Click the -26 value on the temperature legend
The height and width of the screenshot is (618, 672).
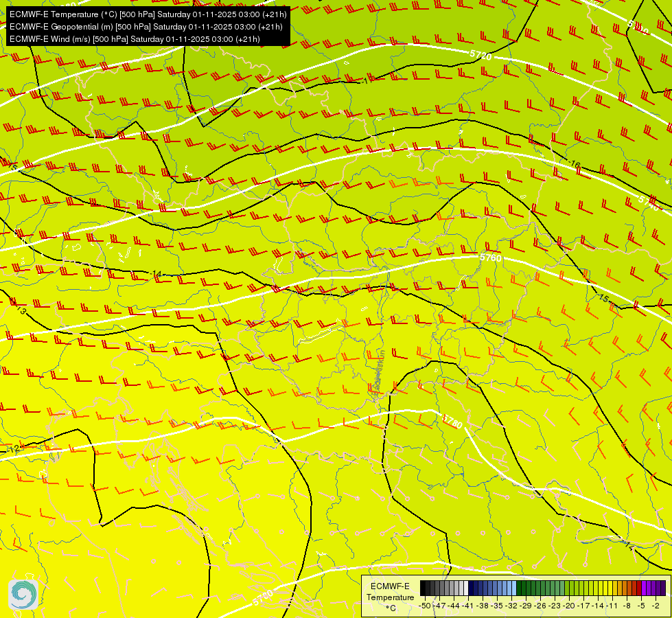coord(541,606)
